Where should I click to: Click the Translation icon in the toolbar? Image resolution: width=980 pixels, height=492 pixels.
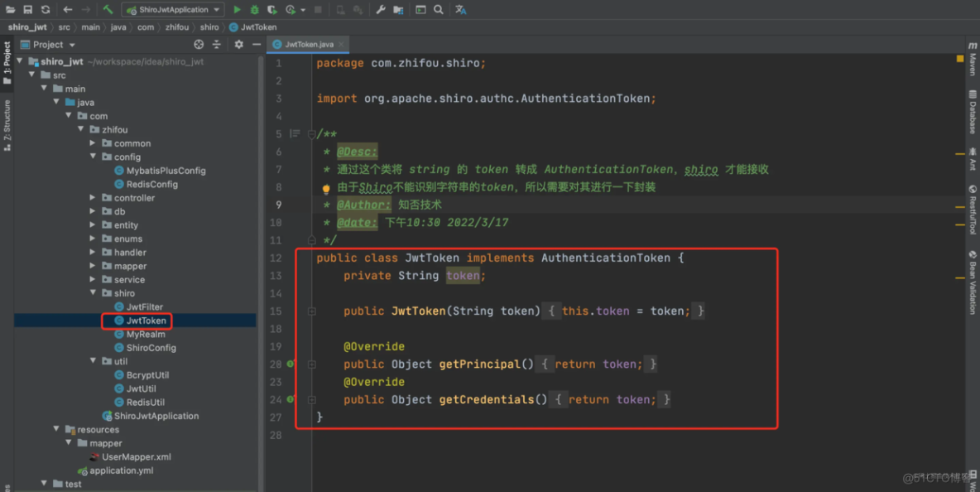(460, 8)
